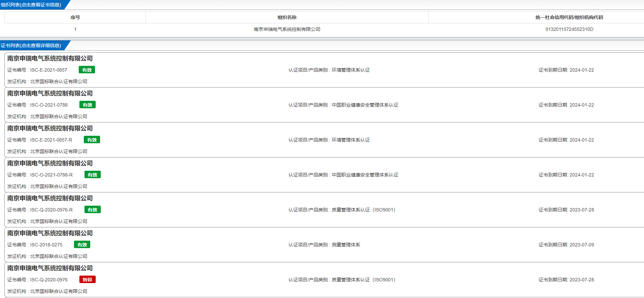Screen dimensions: 644x298
Task: Click the 统一社会信用代码/组织机构代码 column header
Action: [x=569, y=17]
